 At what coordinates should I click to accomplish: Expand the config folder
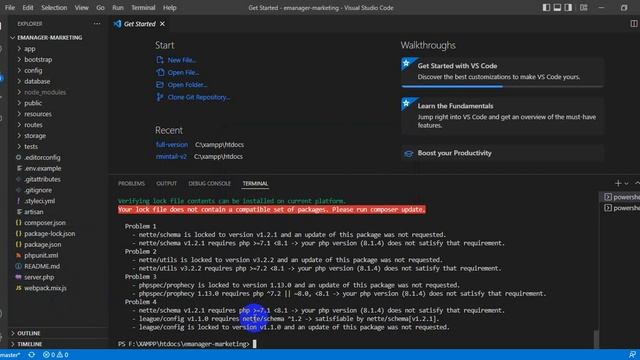click(33, 71)
